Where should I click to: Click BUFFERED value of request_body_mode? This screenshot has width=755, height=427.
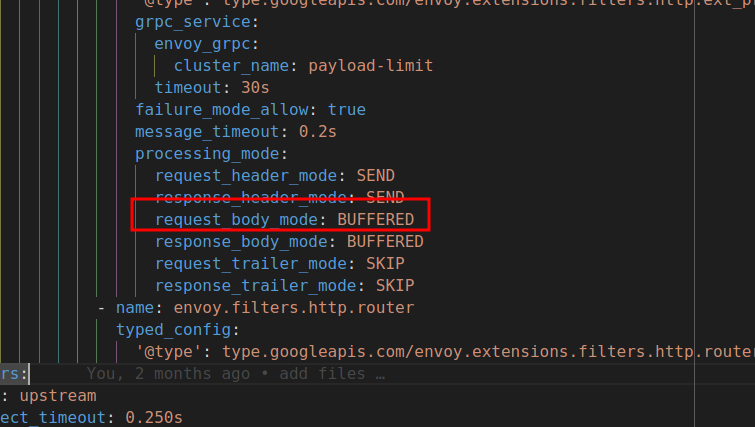click(375, 219)
